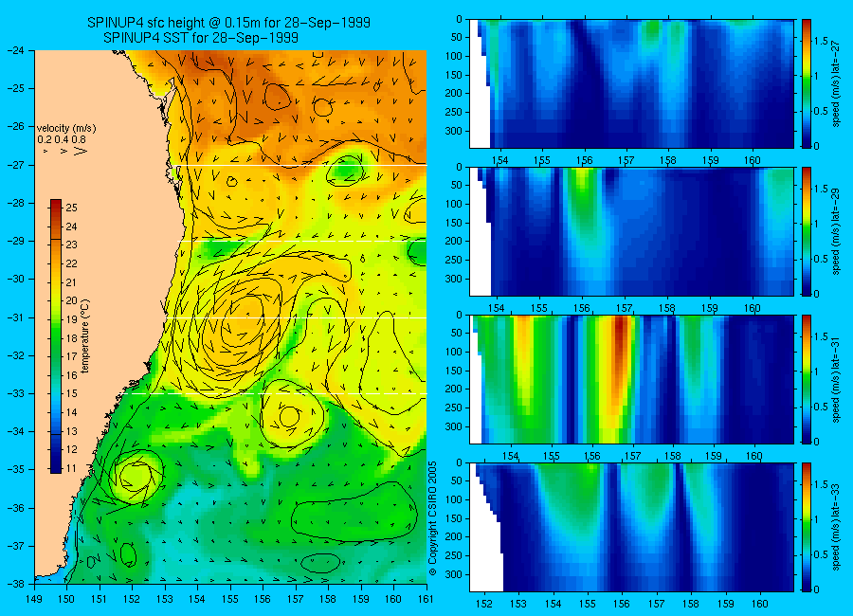
Task: Click the "0.2 0.4 0.8" velocity scale values
Action: [62, 139]
